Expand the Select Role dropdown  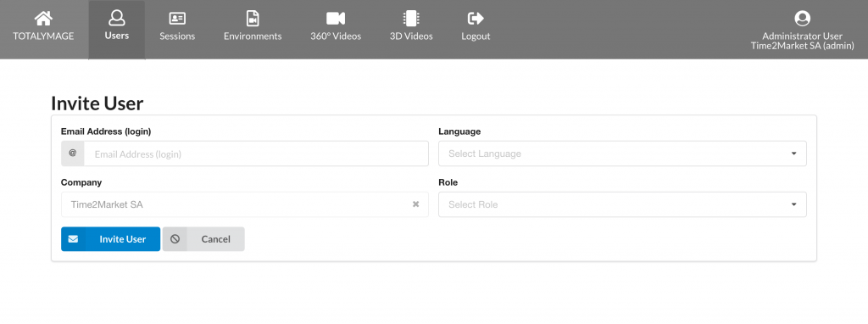point(622,204)
